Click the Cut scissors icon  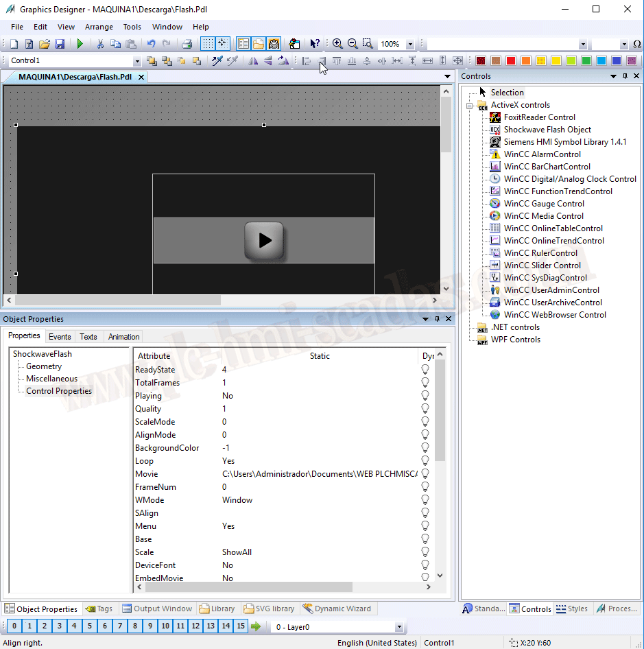point(100,44)
